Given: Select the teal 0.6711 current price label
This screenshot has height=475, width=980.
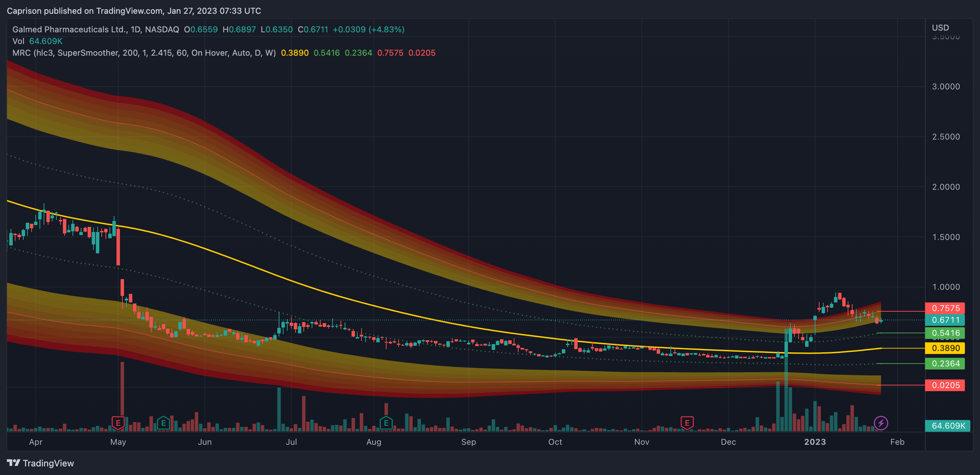Looking at the screenshot, I should tap(945, 320).
